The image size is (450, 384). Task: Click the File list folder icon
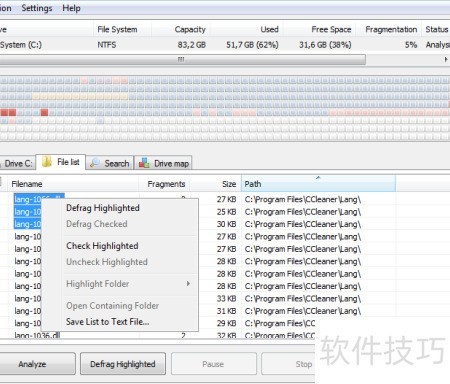click(46, 162)
